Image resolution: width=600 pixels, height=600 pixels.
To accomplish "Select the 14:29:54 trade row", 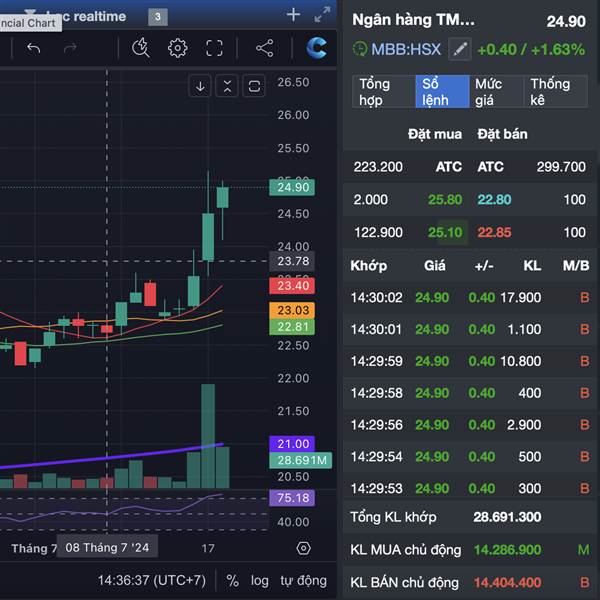I will click(470, 457).
